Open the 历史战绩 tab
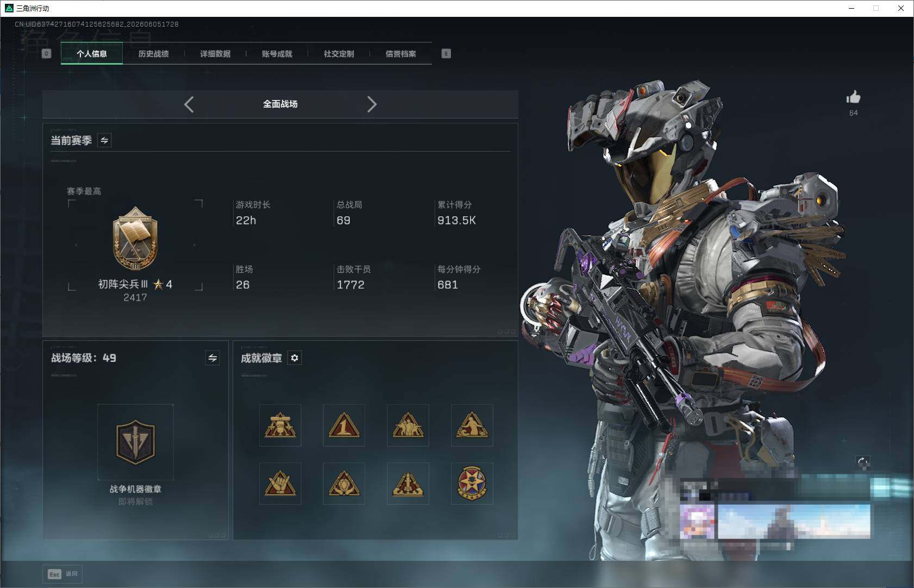This screenshot has height=588, width=914. 153,54
